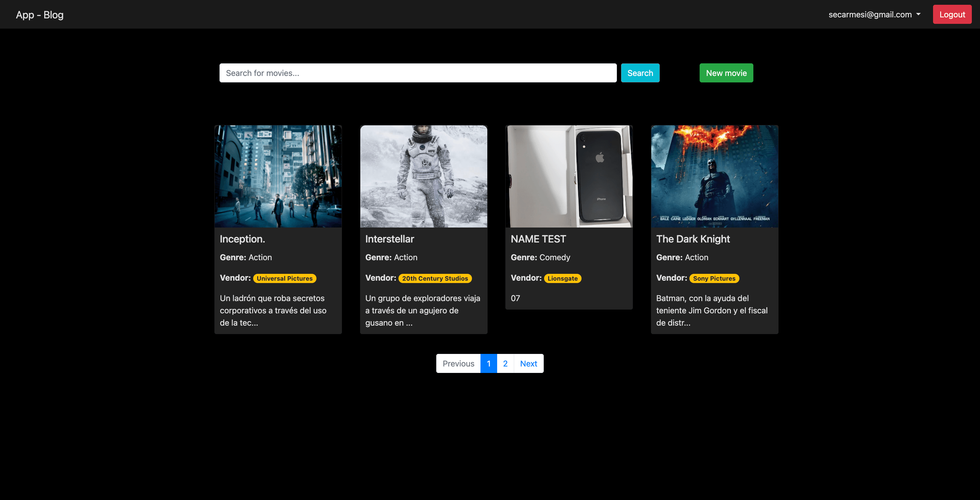
Task: Open the NAME TEST iPhone thumbnail
Action: (569, 176)
